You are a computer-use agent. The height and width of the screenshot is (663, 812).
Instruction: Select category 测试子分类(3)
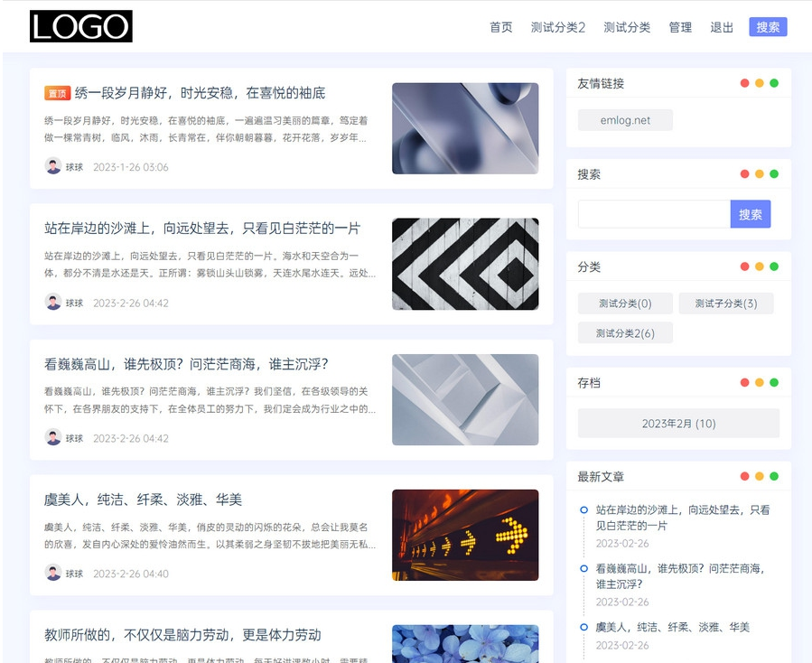click(x=726, y=303)
